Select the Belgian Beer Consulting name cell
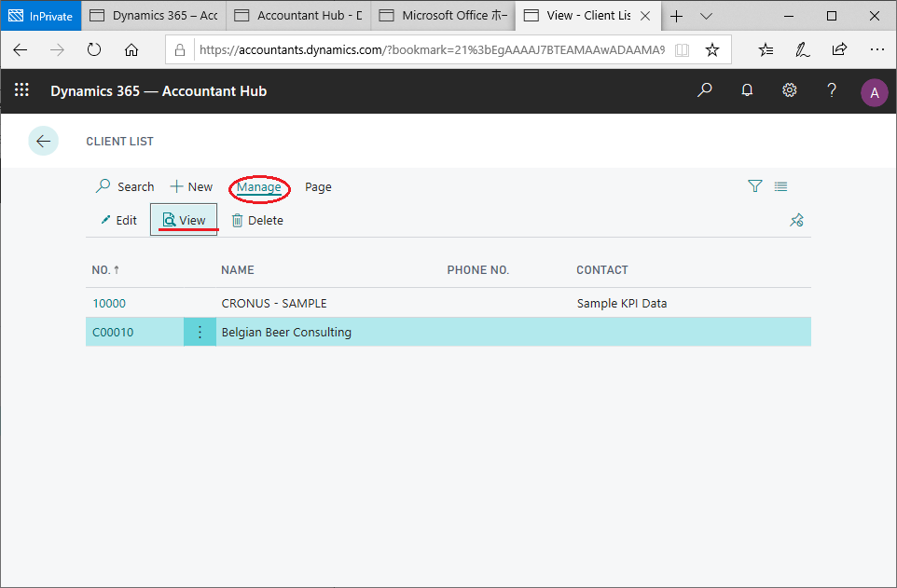 (286, 332)
